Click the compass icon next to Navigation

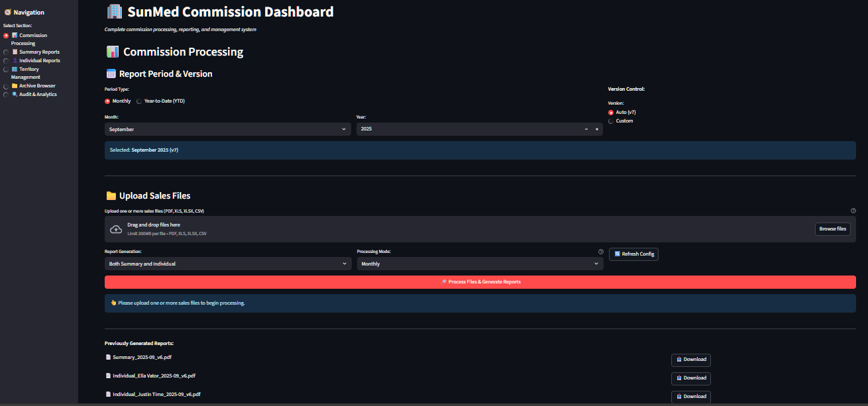[x=7, y=11]
